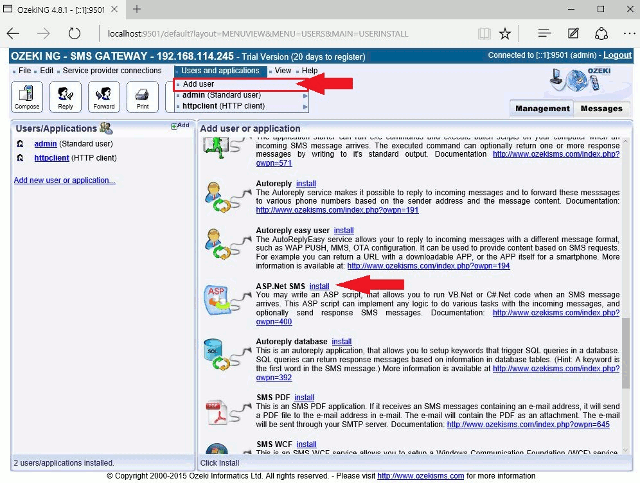
Task: Open SMS PDF documentation link owpn=645
Action: click(x=528, y=425)
